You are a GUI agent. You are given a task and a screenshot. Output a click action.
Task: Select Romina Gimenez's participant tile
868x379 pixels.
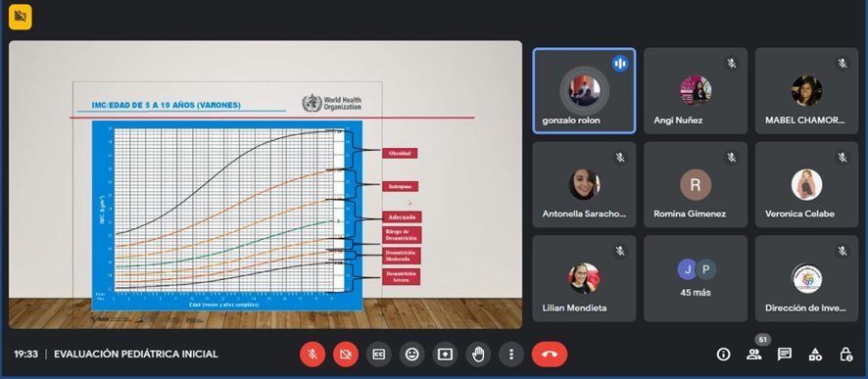point(696,185)
